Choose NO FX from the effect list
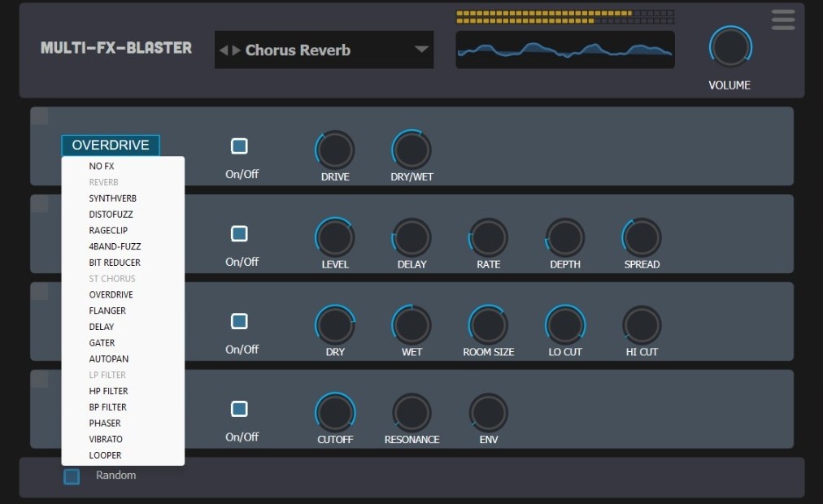The height and width of the screenshot is (504, 823). 101,166
